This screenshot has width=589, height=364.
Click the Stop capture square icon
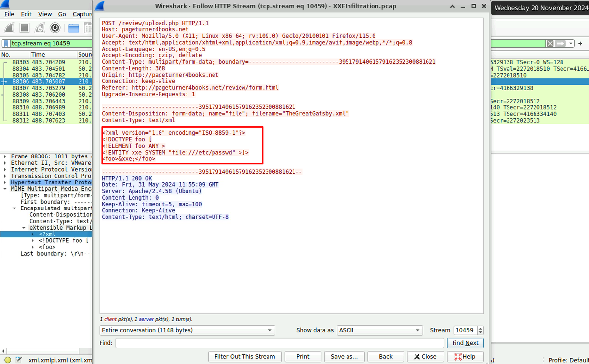pyautogui.click(x=25, y=27)
